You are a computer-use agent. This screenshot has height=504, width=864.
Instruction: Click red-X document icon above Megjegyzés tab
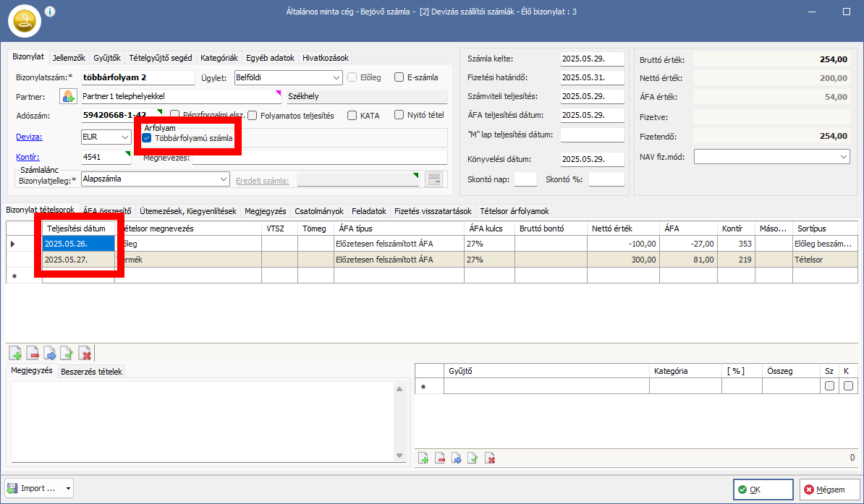click(85, 353)
